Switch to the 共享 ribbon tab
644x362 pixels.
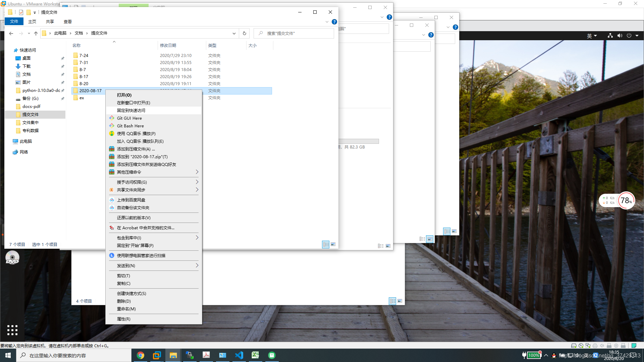click(x=50, y=21)
